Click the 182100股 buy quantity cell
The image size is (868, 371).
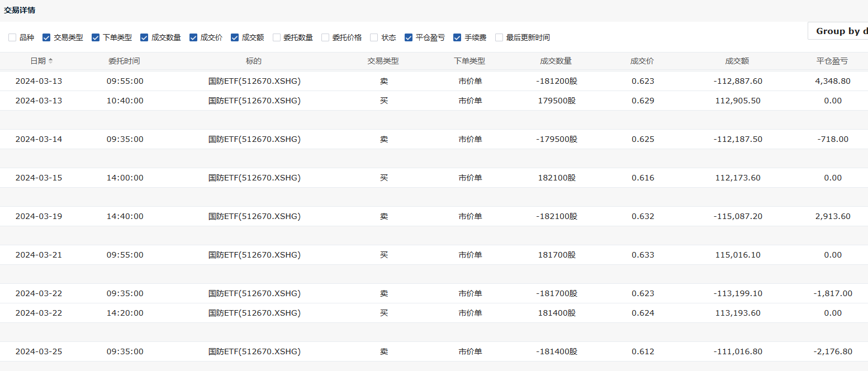click(x=556, y=178)
